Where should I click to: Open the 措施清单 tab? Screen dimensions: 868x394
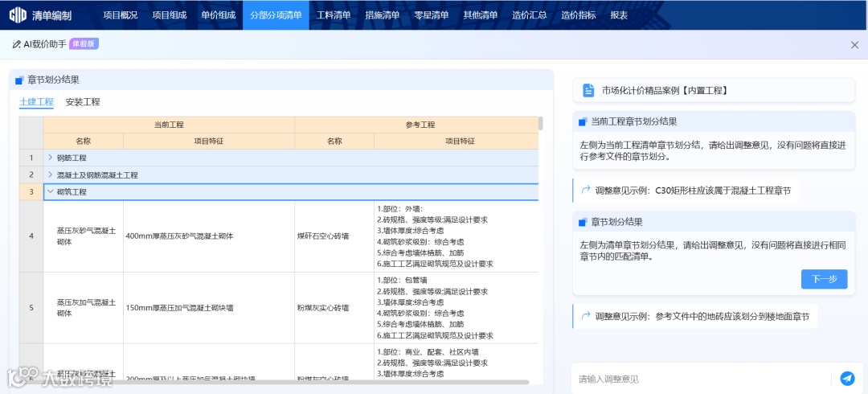point(382,15)
